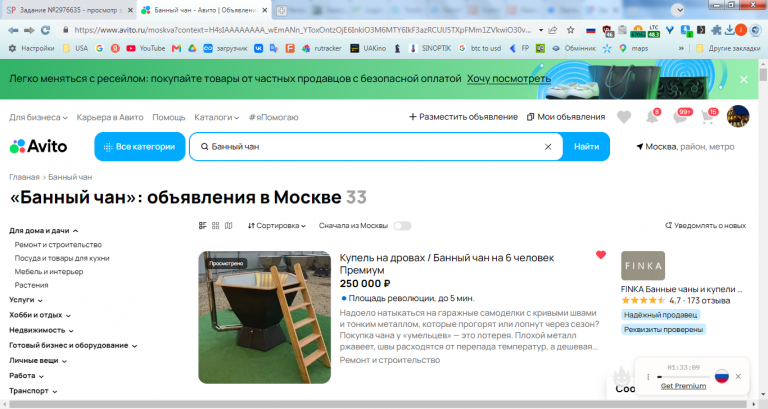Share this page from the address bar
The height and width of the screenshot is (409, 768).
point(553,30)
